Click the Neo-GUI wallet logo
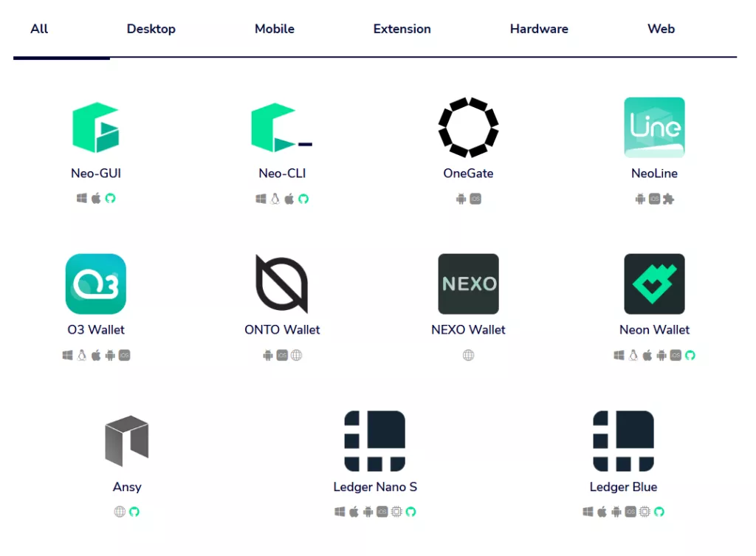This screenshot has width=756, height=556. point(95,127)
